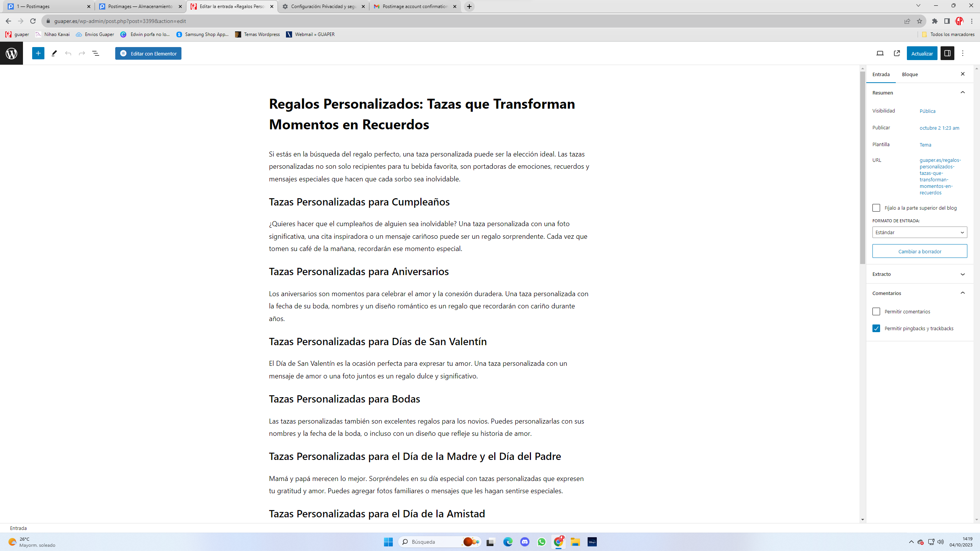The image size is (980, 551).
Task: Open Discord from taskbar
Action: [x=524, y=542]
